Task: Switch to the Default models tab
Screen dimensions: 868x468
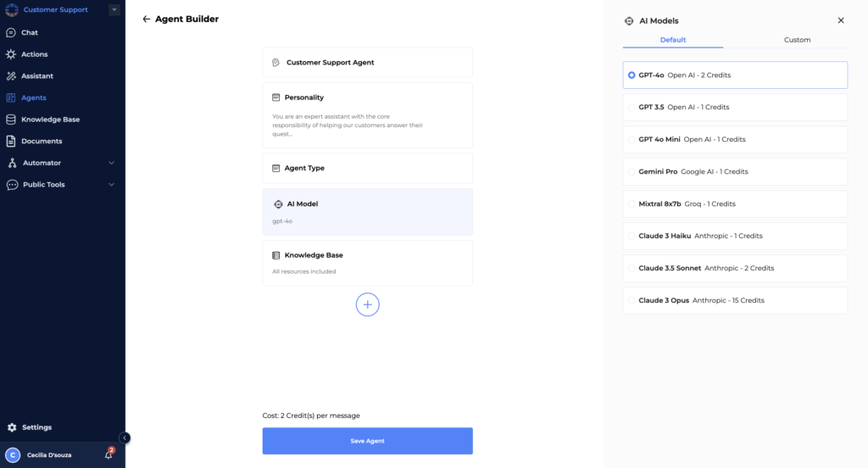Action: tap(673, 40)
